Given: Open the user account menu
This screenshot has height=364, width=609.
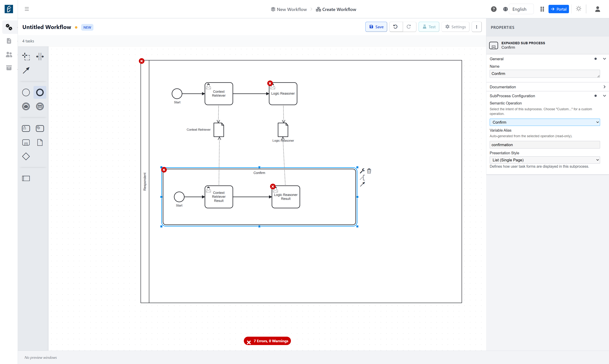Looking at the screenshot, I should tap(597, 9).
